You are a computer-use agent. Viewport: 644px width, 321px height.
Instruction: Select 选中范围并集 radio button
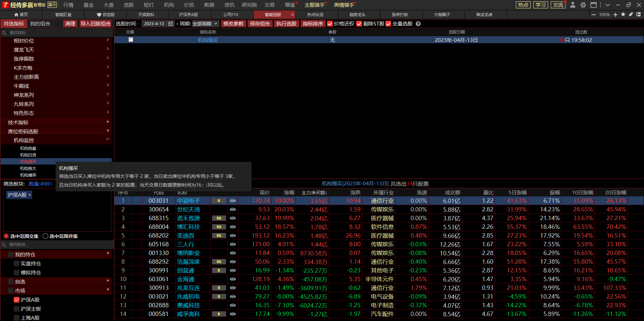click(x=46, y=236)
